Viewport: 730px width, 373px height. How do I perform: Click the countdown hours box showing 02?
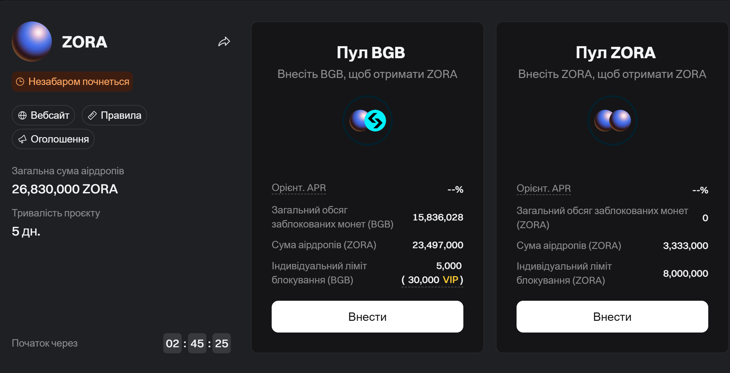point(172,344)
